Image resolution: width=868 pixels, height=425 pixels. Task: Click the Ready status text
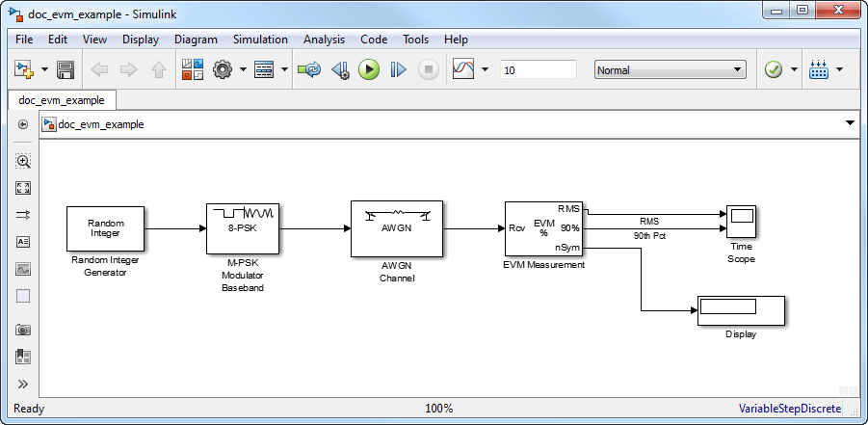(29, 409)
